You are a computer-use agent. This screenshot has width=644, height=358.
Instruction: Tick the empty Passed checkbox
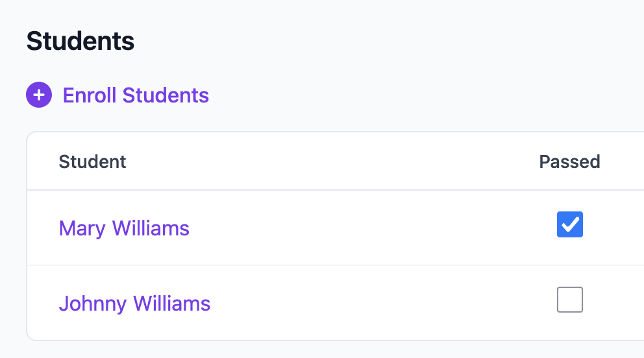click(570, 300)
